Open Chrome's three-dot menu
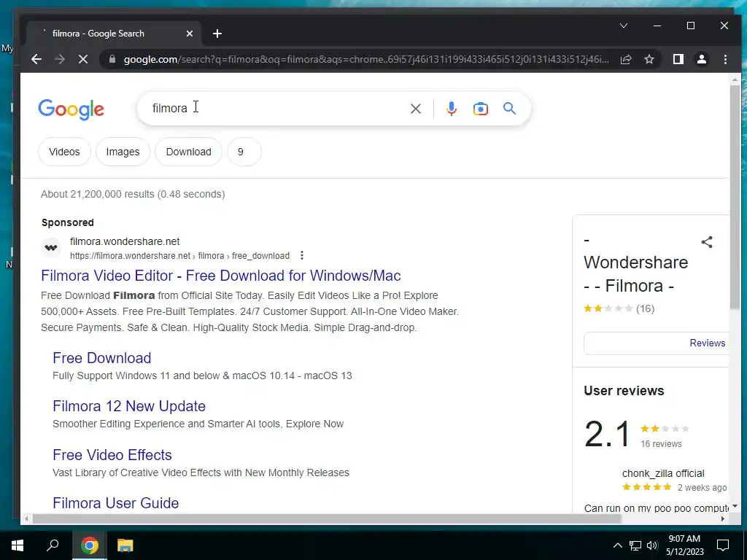The width and height of the screenshot is (747, 560). 725,59
